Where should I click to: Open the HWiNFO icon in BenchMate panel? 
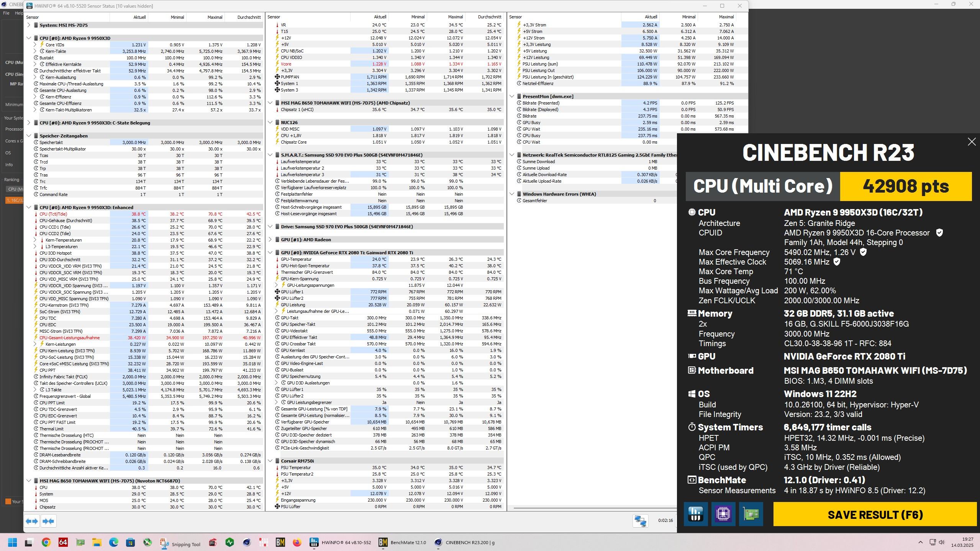(695, 514)
